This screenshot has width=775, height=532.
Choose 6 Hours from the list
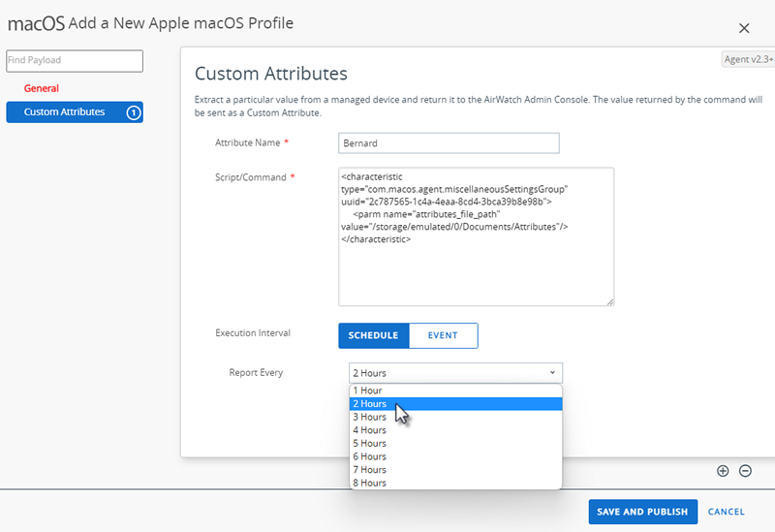(x=455, y=456)
